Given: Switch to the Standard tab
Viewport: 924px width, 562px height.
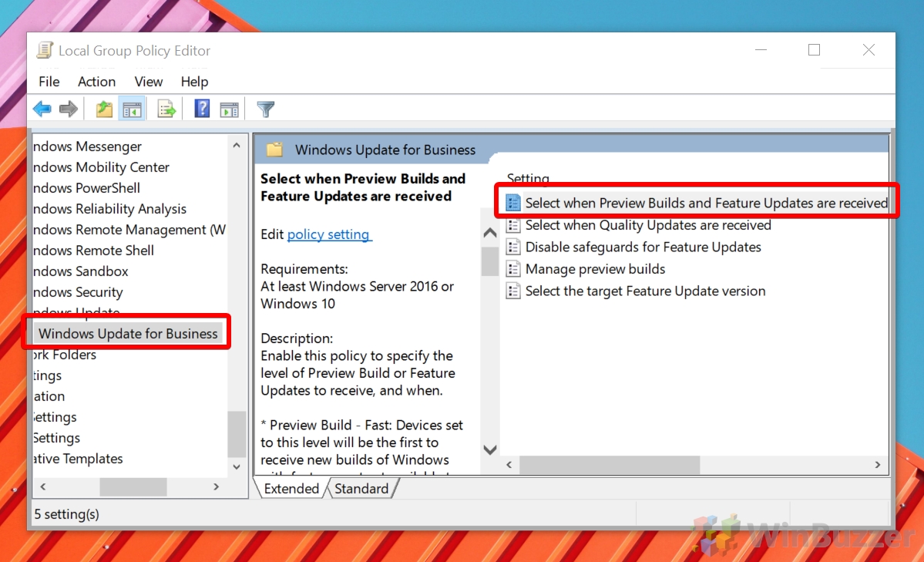Looking at the screenshot, I should point(361,488).
